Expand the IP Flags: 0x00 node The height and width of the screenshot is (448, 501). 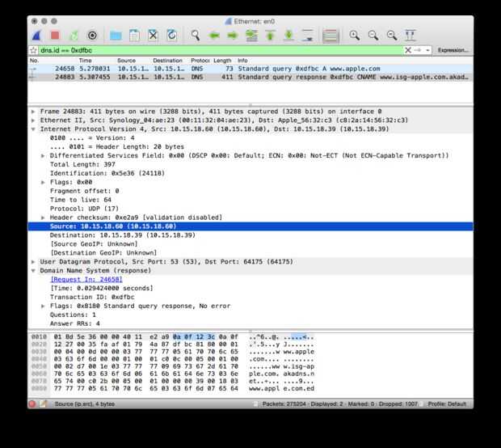point(43,182)
